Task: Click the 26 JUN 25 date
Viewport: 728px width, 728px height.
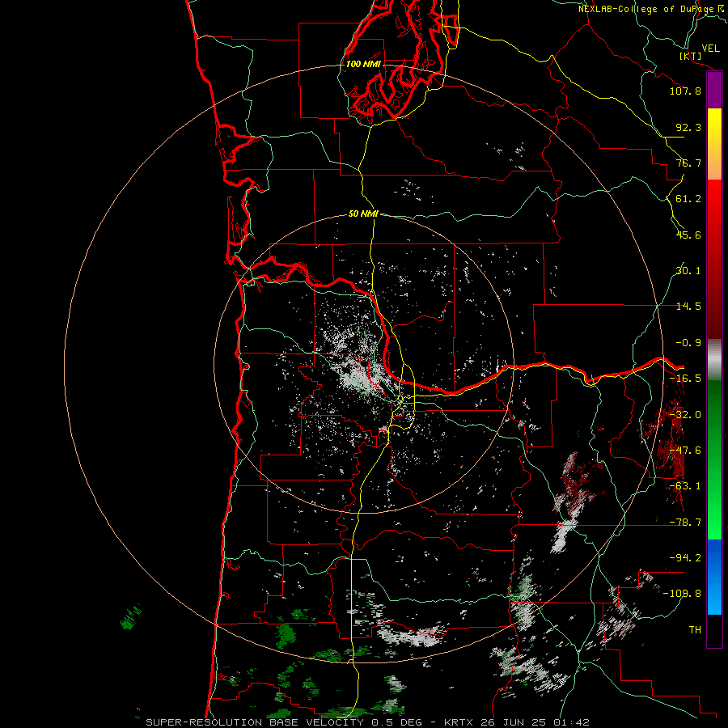Action: (x=513, y=722)
